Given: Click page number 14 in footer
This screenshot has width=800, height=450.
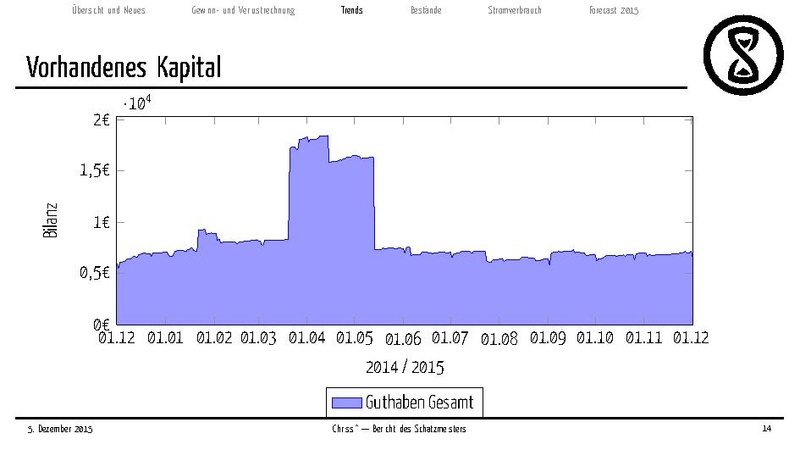Looking at the screenshot, I should coord(766,429).
